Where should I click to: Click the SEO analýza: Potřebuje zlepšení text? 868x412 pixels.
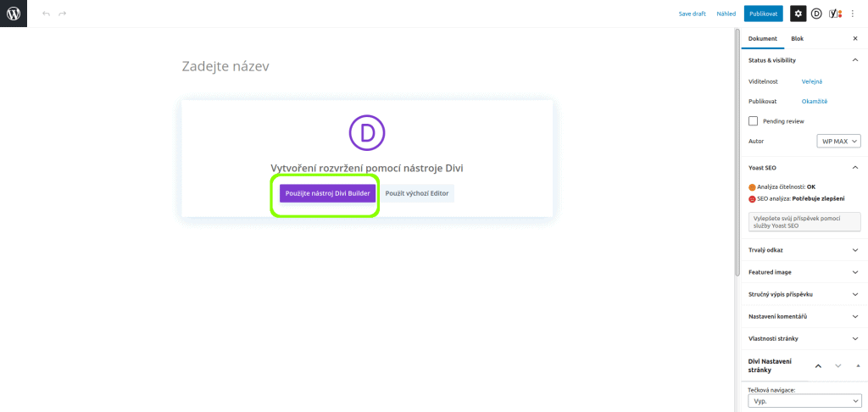801,198
